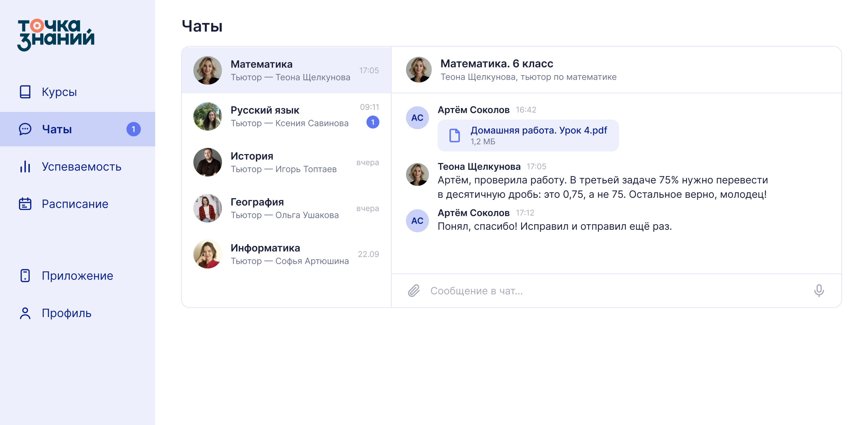868x425 pixels.
Task: Click subtitle Теона Щелкунова, тьютор по математике
Action: tap(528, 77)
